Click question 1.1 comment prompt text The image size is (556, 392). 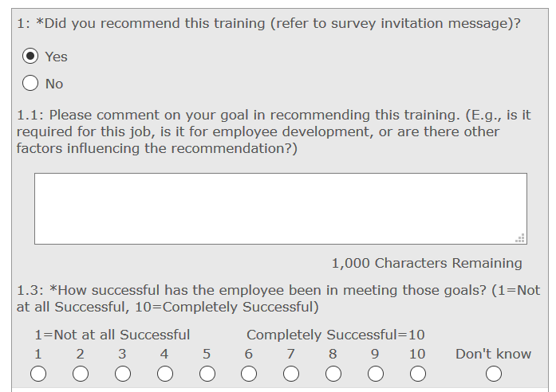point(273,131)
